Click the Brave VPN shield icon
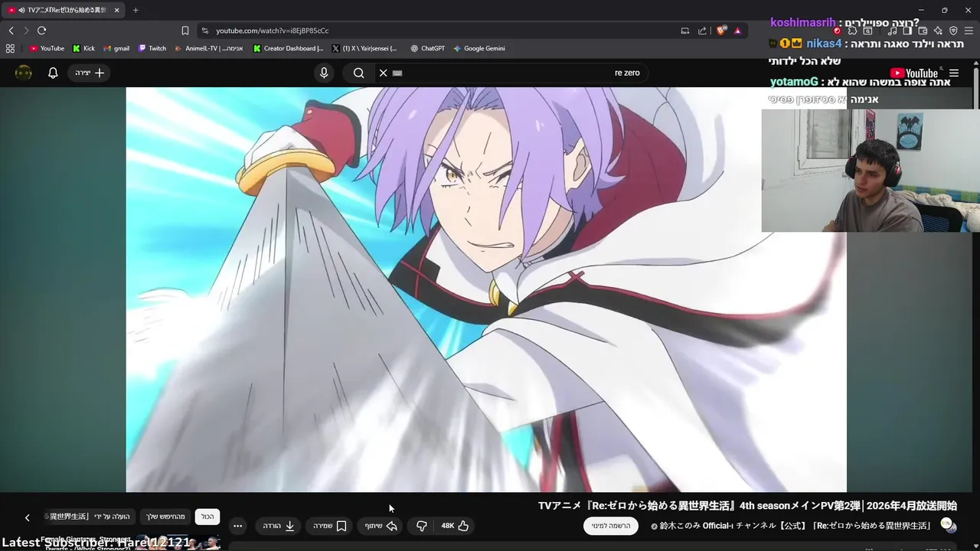The height and width of the screenshot is (551, 980). click(x=953, y=31)
